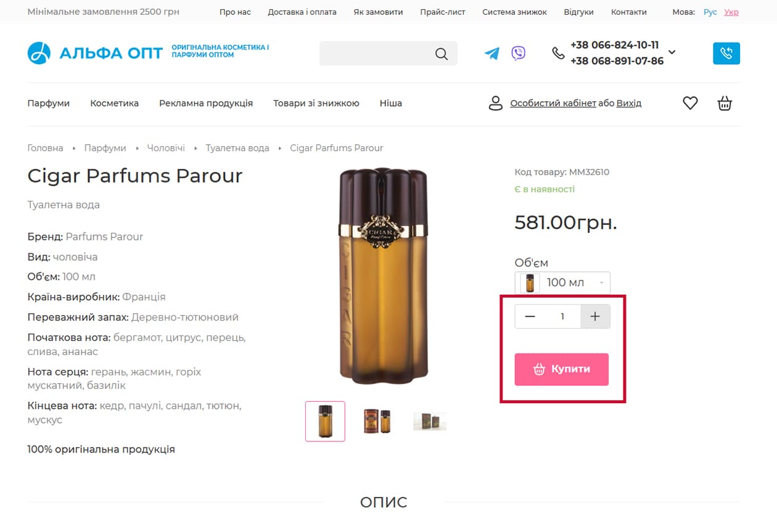The width and height of the screenshot is (777, 532).
Task: Expand the phone numbers dropdown arrow
Action: [672, 52]
